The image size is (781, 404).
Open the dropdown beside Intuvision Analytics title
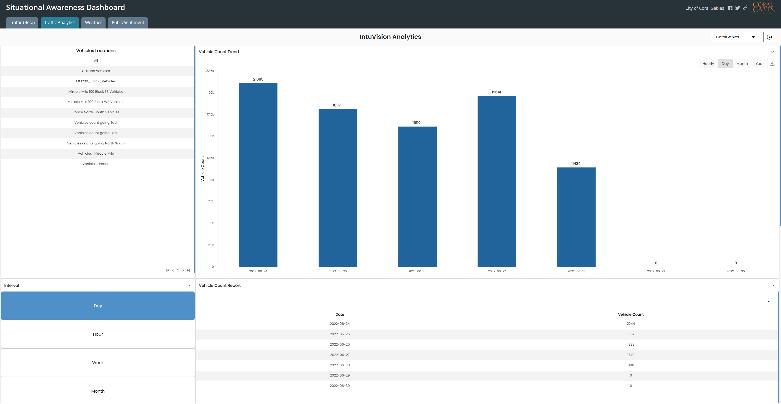coord(735,37)
